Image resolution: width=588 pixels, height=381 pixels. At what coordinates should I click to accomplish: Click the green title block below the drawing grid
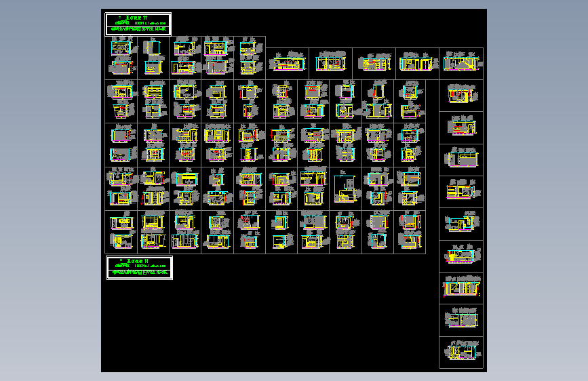pos(140,268)
